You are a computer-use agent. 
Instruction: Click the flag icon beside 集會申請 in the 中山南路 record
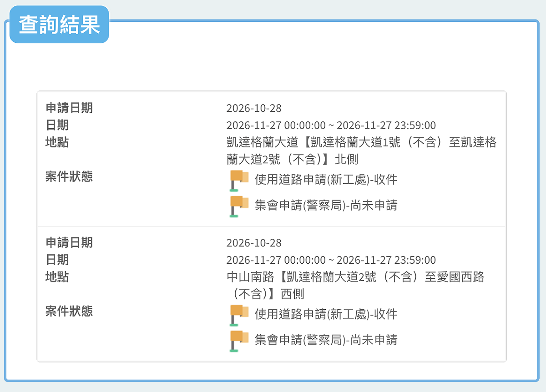click(x=239, y=341)
